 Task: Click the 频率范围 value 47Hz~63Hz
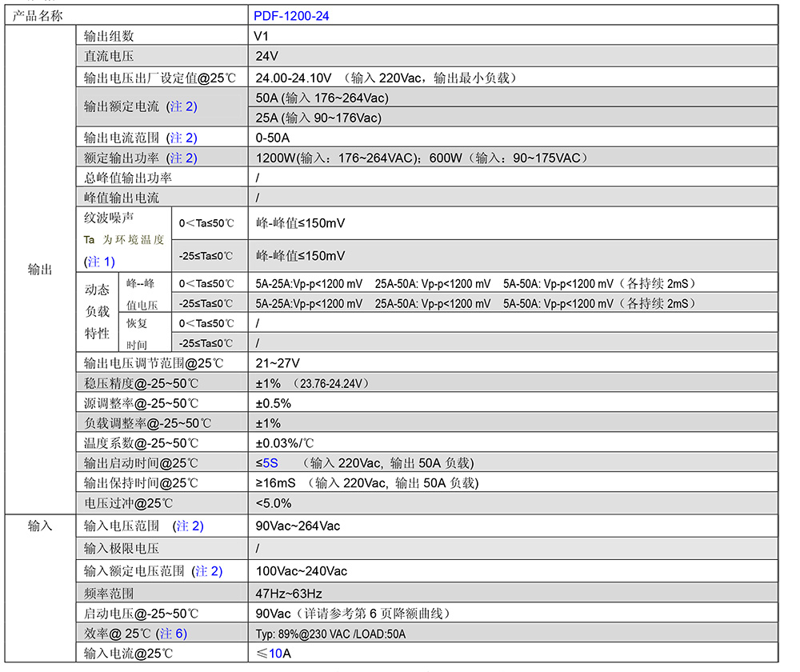(x=289, y=593)
